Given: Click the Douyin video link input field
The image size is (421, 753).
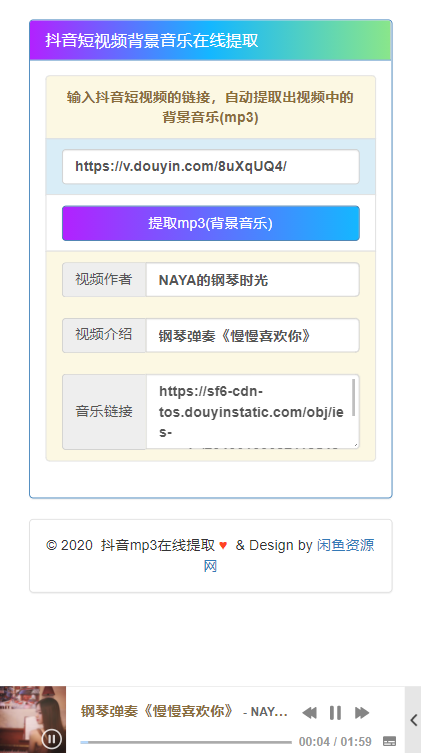Looking at the screenshot, I should 211,167.
